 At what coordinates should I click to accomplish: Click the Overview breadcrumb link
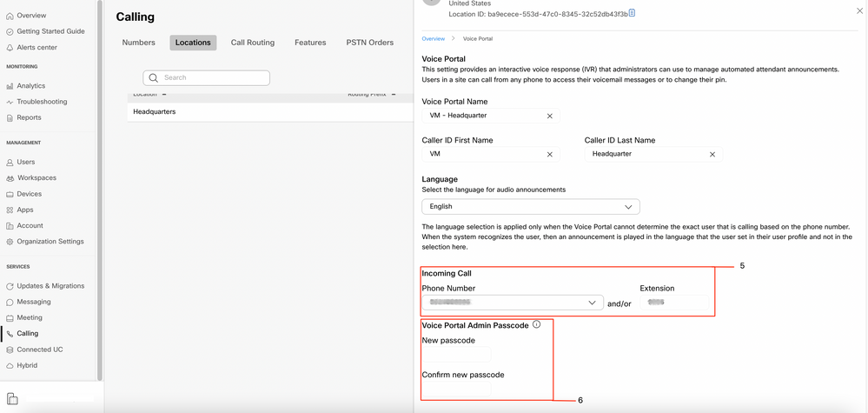433,38
